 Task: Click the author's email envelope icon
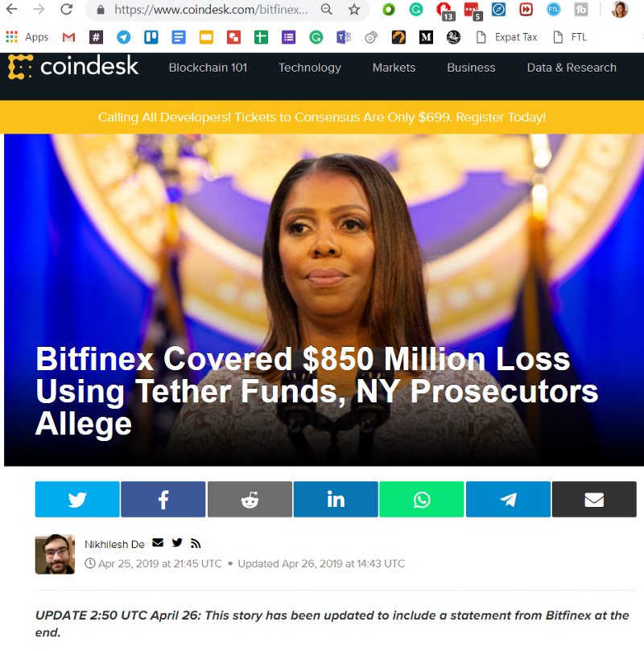[x=158, y=542]
